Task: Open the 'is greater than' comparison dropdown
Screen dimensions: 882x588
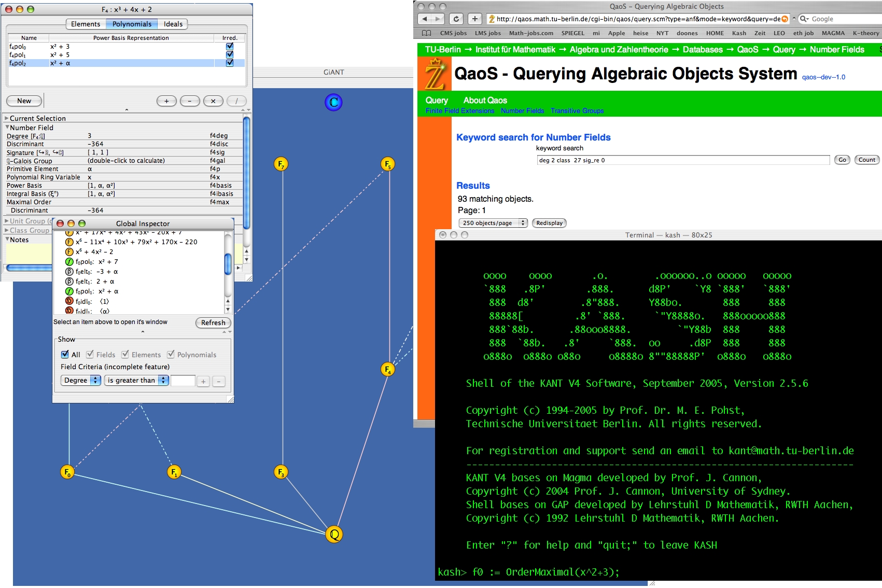Action: pos(136,380)
